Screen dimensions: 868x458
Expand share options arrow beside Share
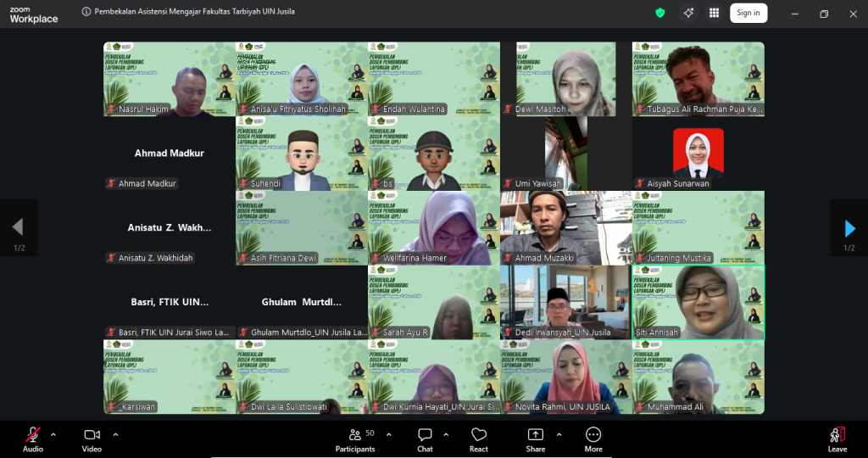coord(559,434)
